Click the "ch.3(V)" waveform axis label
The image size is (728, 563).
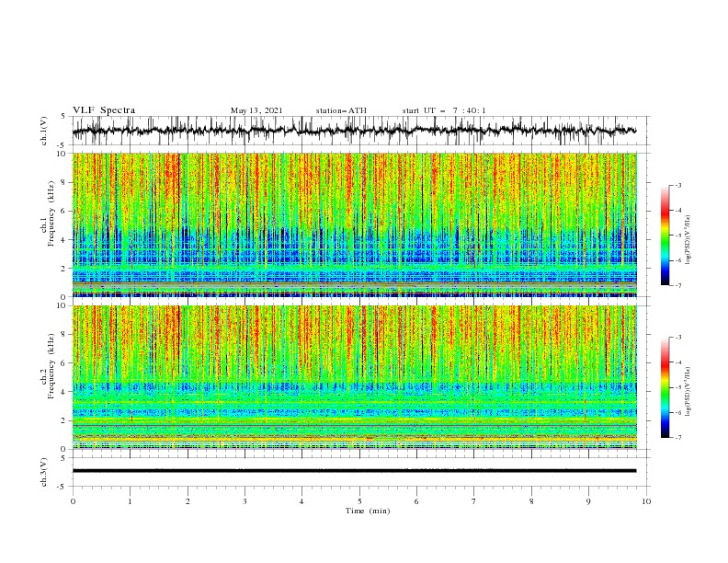44,472
